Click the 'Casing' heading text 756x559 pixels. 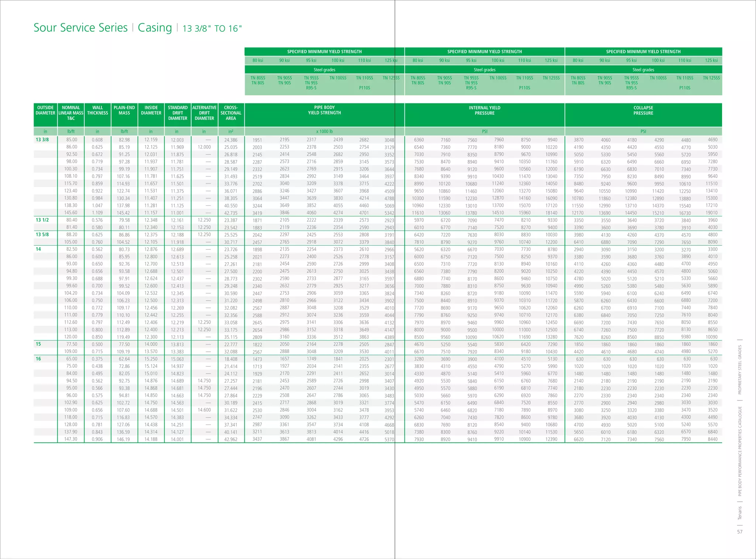pos(155,28)
